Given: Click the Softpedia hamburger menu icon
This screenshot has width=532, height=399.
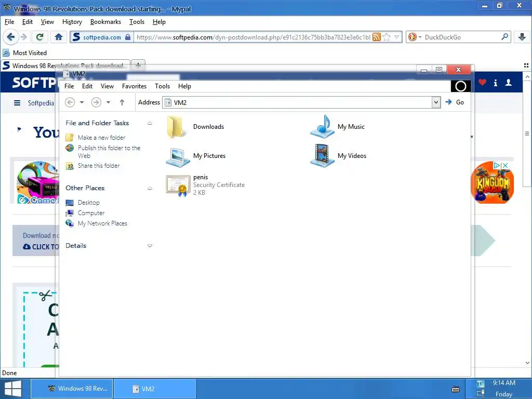Looking at the screenshot, I should click(x=17, y=103).
